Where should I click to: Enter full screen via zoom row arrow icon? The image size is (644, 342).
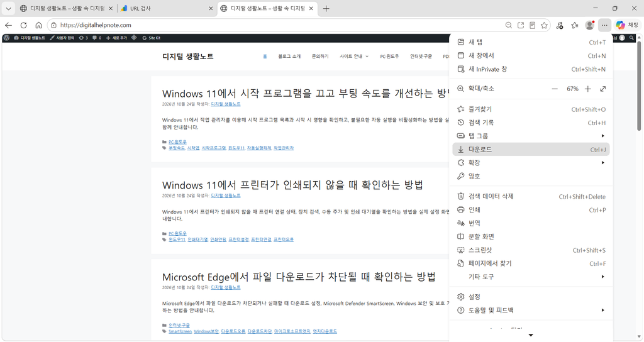tap(603, 89)
